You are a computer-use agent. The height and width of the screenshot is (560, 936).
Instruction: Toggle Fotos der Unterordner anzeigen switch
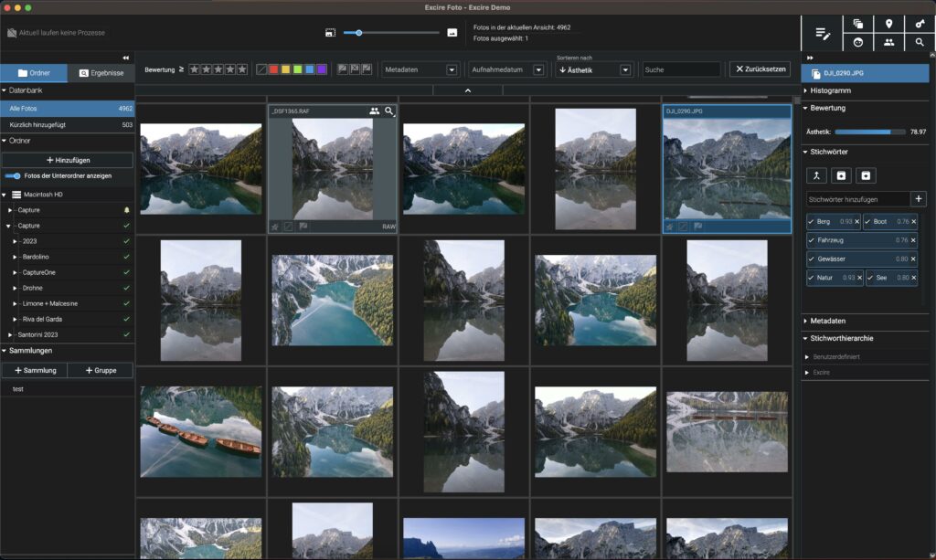(13, 176)
